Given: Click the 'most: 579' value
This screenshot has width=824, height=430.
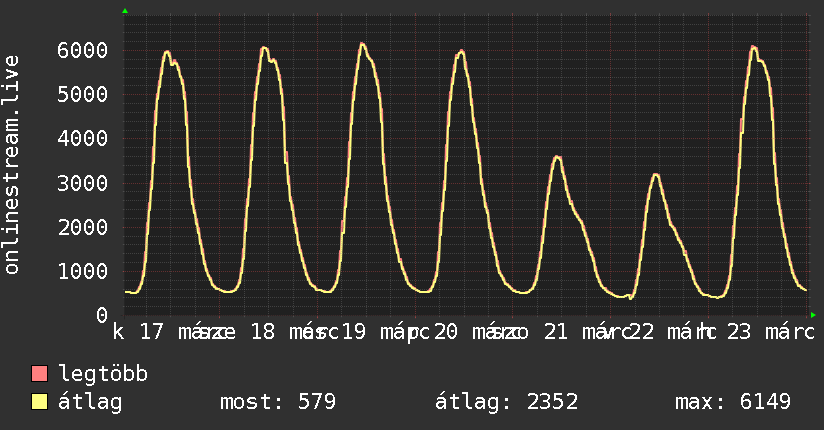Looking at the screenshot, I should click(277, 402).
